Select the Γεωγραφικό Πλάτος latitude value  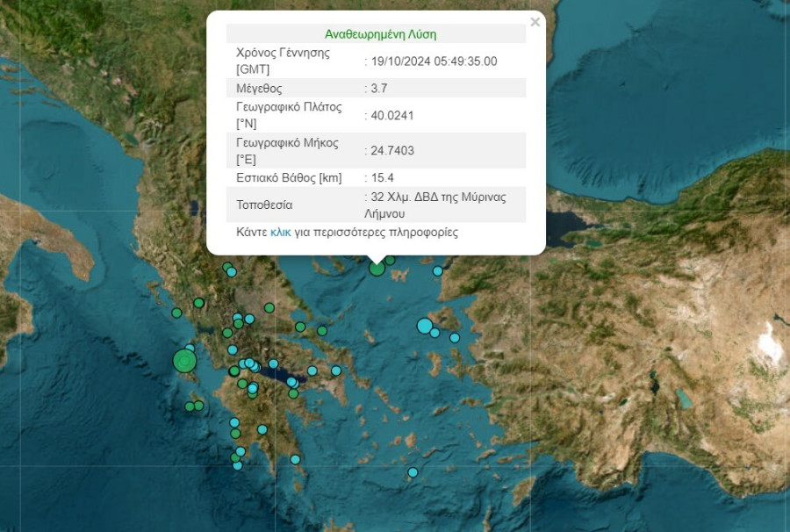(392, 115)
